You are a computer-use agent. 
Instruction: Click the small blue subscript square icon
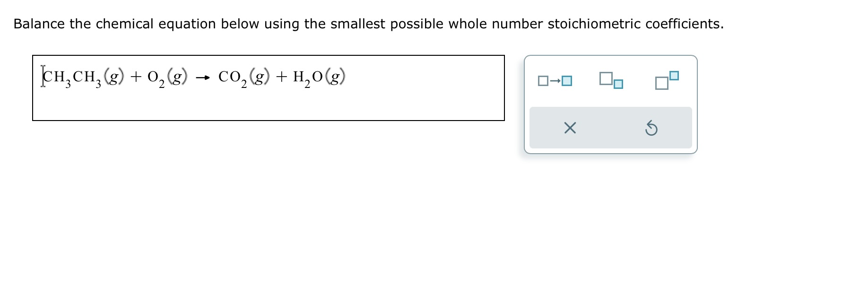617,85
